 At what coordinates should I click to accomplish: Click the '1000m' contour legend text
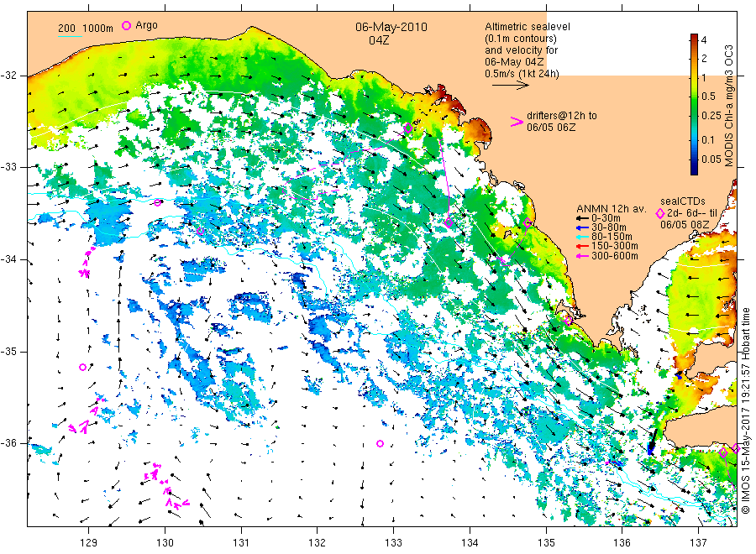pos(97,29)
